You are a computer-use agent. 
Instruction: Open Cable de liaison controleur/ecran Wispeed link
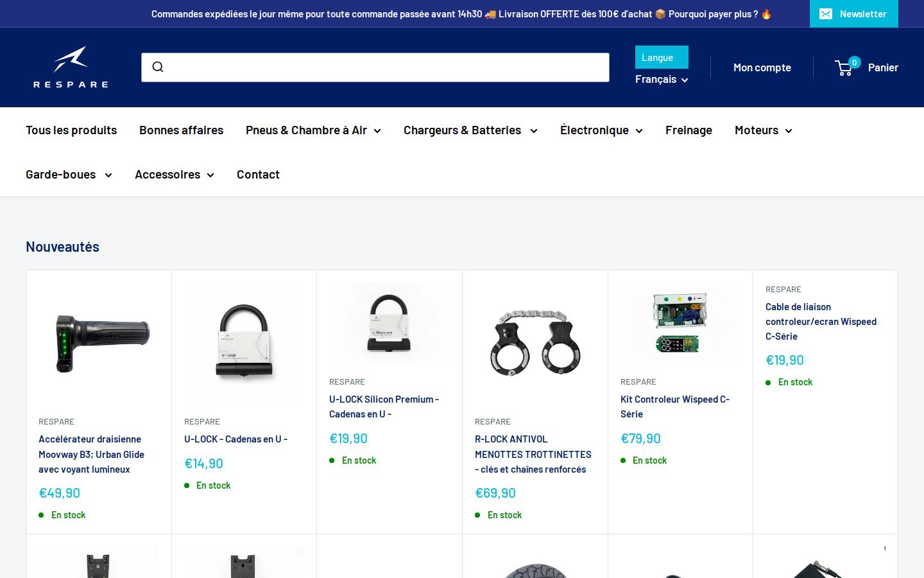821,321
